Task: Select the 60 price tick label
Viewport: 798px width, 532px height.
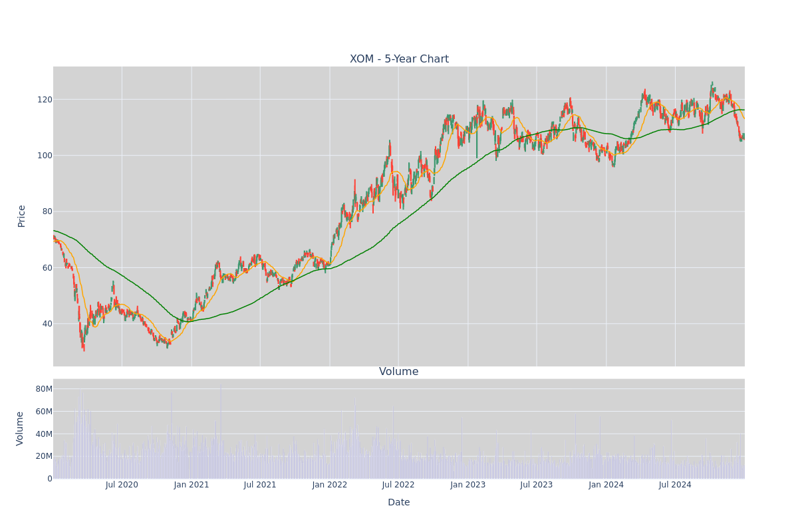Action: (x=47, y=268)
